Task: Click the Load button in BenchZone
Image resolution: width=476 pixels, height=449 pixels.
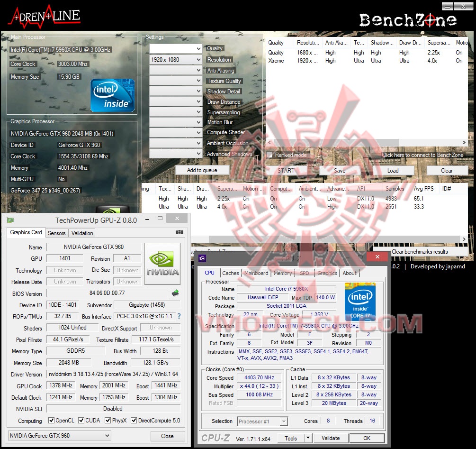Action: coord(393,170)
